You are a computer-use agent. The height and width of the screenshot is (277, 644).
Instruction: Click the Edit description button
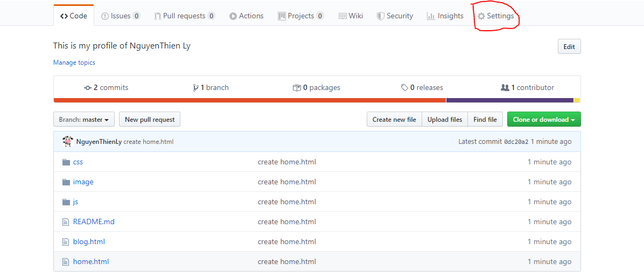[x=569, y=46]
